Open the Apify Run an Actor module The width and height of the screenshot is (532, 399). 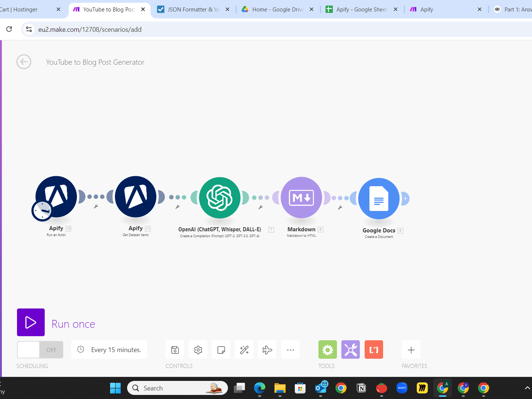[x=56, y=197]
